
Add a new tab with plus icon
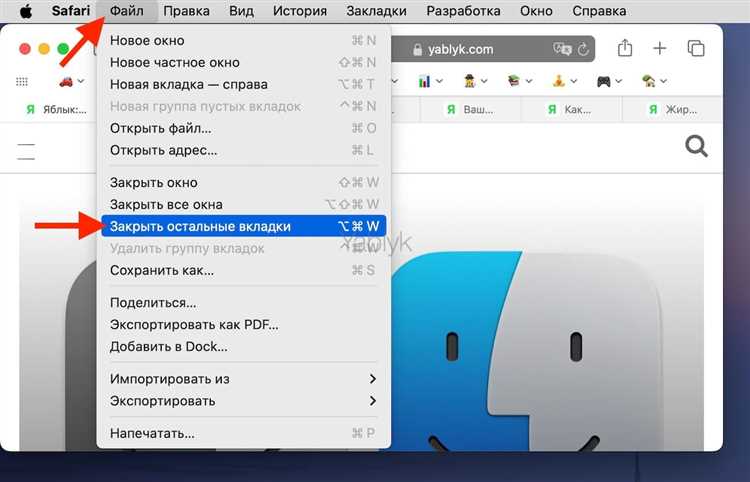[x=660, y=48]
